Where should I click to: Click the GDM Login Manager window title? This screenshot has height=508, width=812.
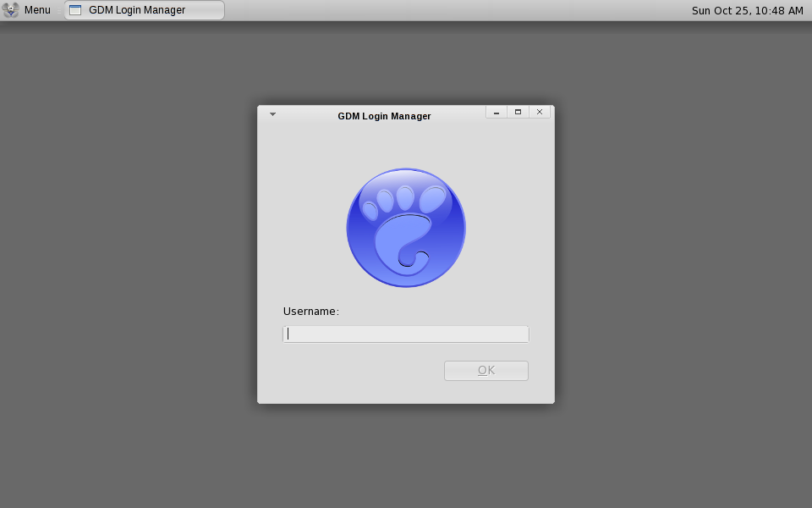[384, 116]
